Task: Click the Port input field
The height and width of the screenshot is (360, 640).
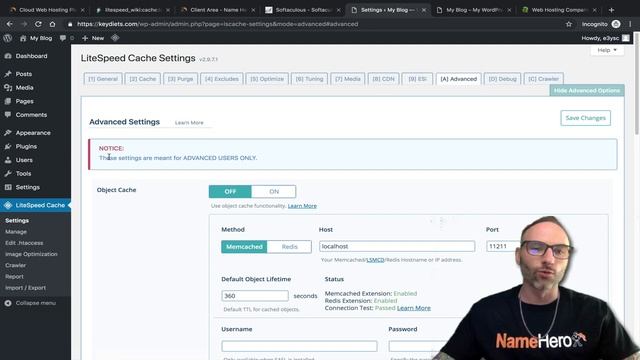Action: (x=504, y=247)
